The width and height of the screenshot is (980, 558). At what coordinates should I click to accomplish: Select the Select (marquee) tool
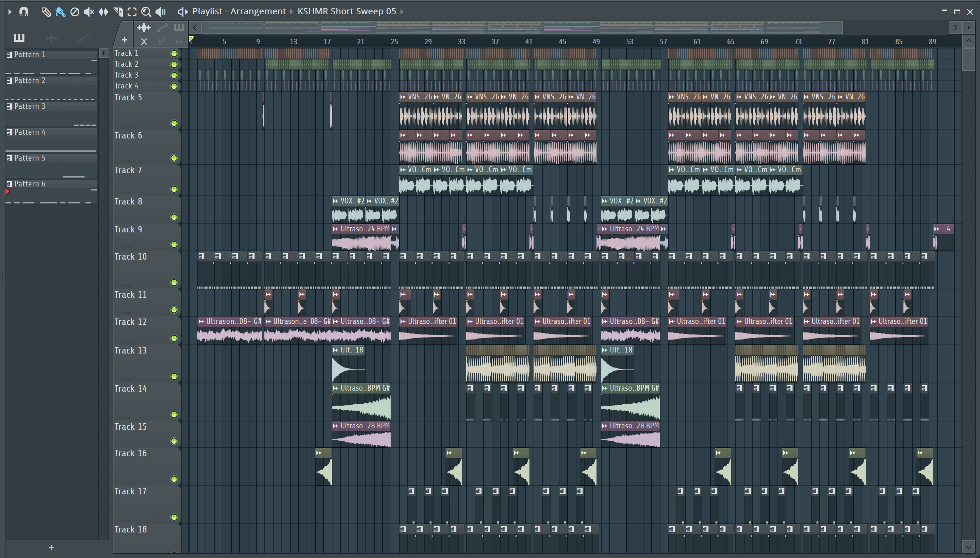pos(132,12)
